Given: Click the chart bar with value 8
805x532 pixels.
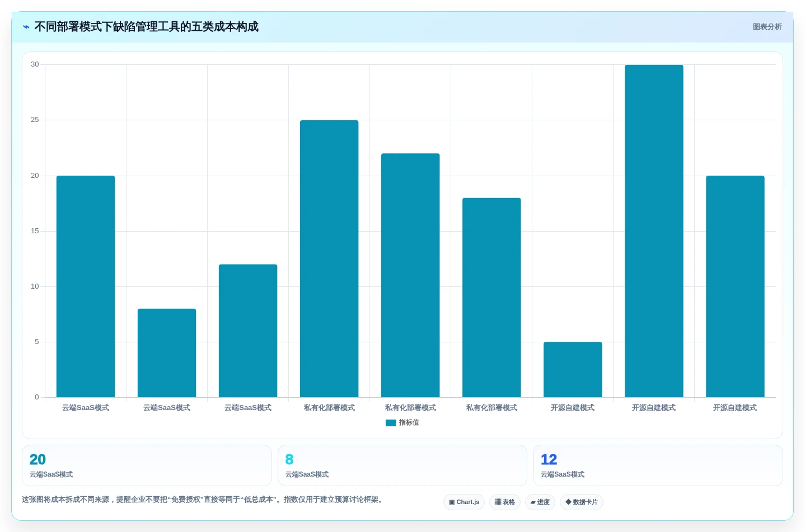Looking at the screenshot, I should click(167, 353).
